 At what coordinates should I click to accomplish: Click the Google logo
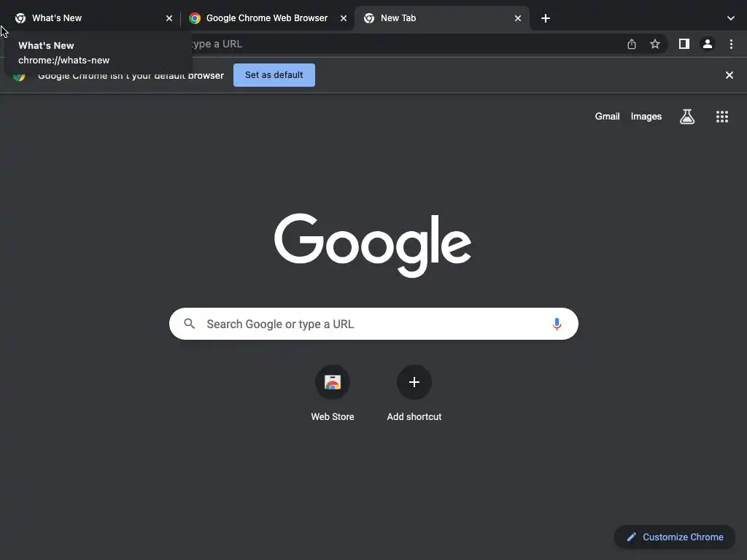tap(373, 245)
